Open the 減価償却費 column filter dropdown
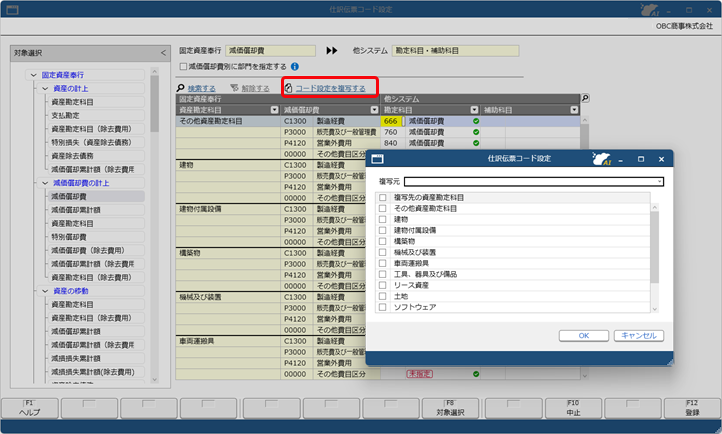The height and width of the screenshot is (434, 722). tap(374, 110)
